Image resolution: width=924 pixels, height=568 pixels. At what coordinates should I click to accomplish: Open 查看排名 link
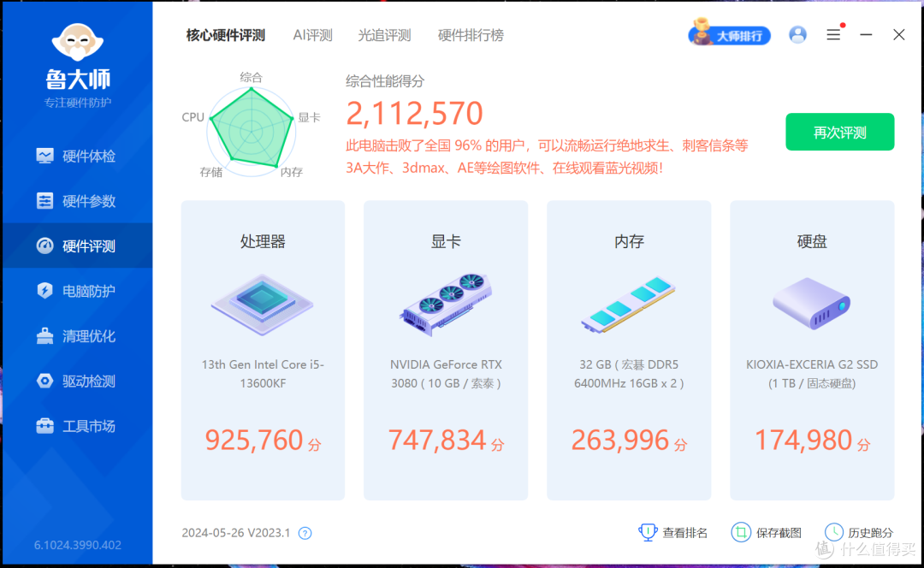[x=684, y=533]
